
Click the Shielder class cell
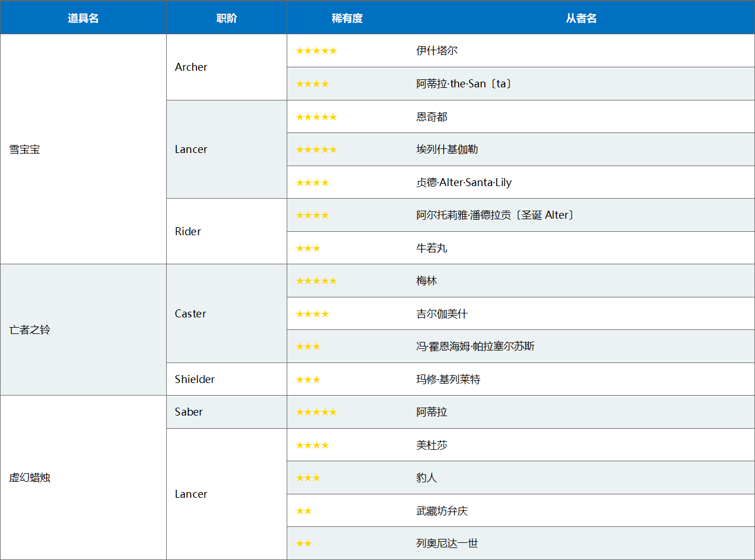[227, 379]
